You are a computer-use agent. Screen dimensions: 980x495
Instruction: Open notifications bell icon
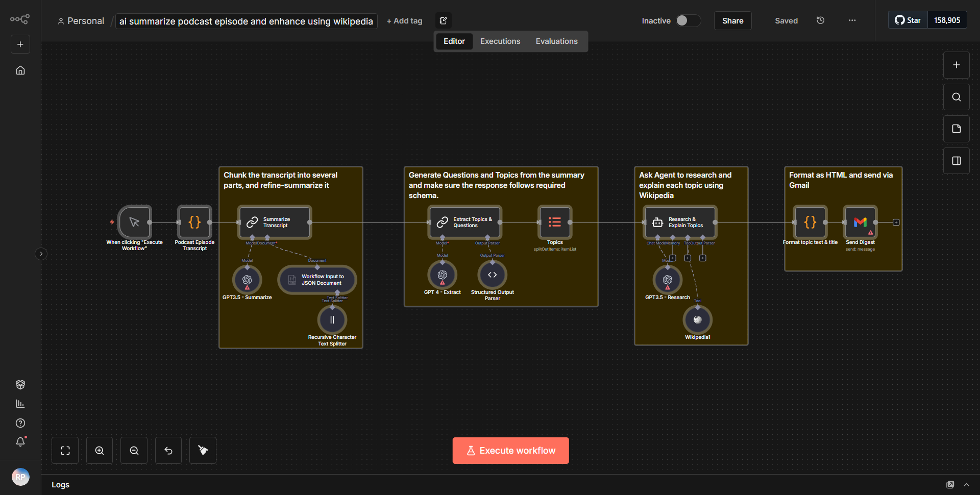20,442
